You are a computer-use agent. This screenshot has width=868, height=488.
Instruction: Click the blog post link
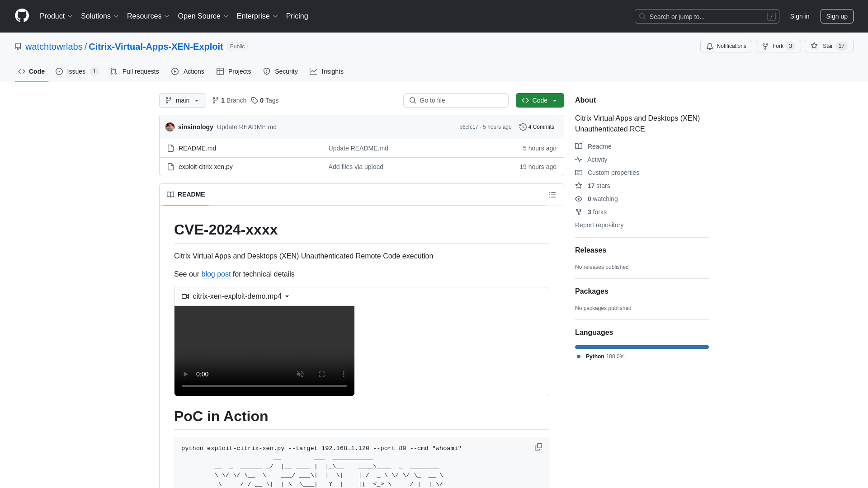point(216,273)
